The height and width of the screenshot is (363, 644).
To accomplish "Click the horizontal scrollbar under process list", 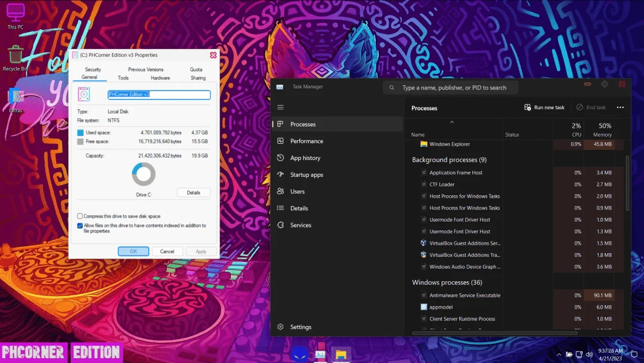I will coord(495,333).
